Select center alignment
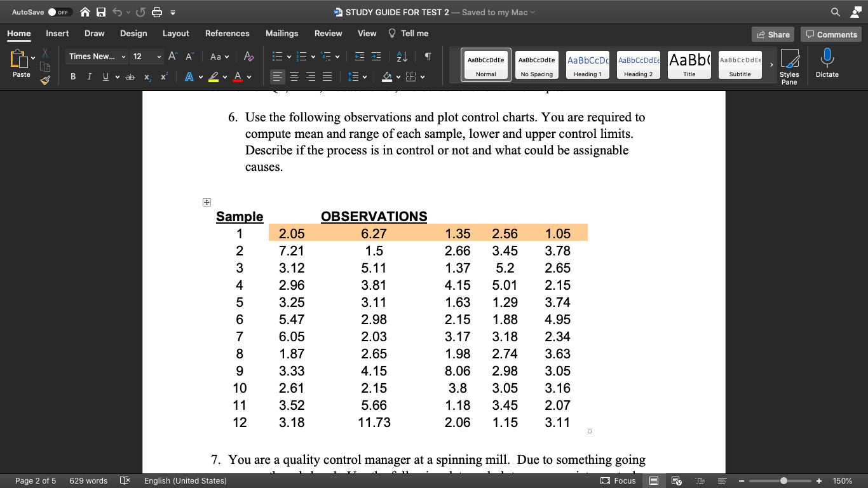The height and width of the screenshot is (488, 868). pyautogui.click(x=294, y=76)
